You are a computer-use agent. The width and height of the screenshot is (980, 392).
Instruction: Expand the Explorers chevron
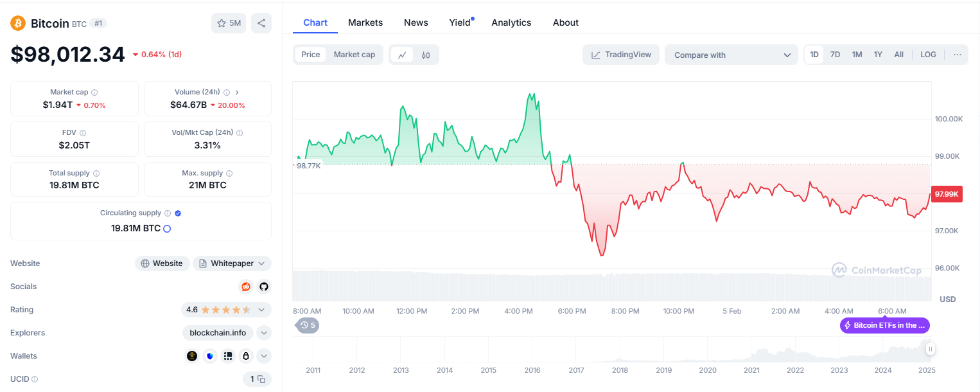pyautogui.click(x=264, y=333)
